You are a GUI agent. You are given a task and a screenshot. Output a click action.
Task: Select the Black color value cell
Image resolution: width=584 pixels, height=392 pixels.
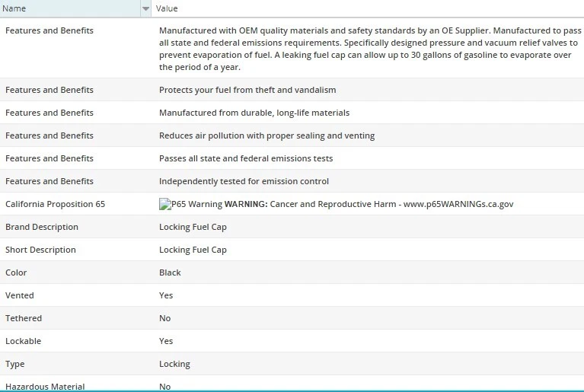point(170,272)
